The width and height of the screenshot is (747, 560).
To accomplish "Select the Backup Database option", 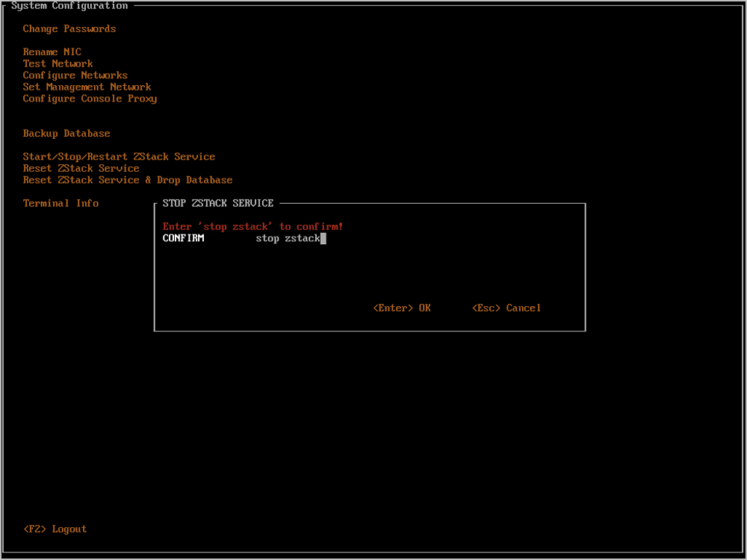I will point(66,134).
